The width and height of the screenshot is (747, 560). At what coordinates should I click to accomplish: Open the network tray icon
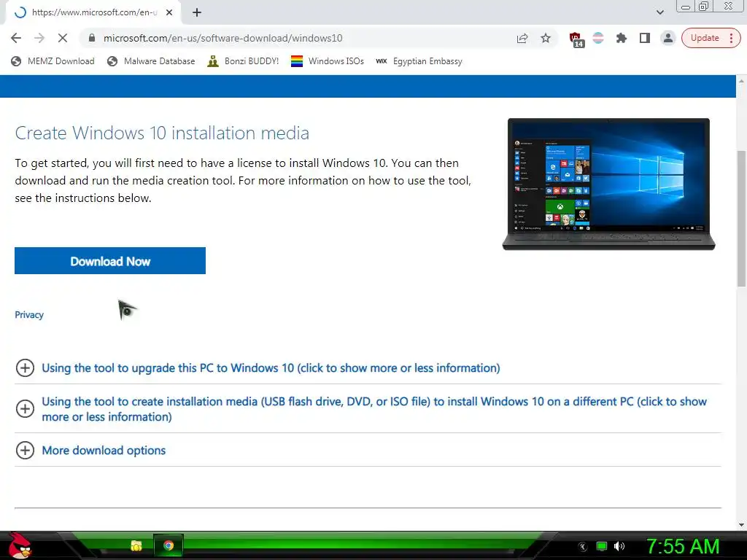602,547
